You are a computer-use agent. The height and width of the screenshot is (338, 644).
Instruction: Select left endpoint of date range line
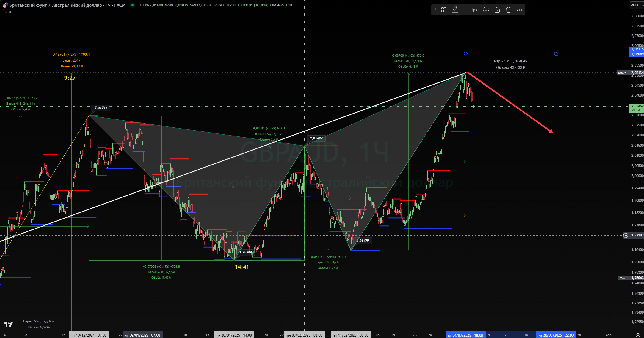click(x=466, y=54)
